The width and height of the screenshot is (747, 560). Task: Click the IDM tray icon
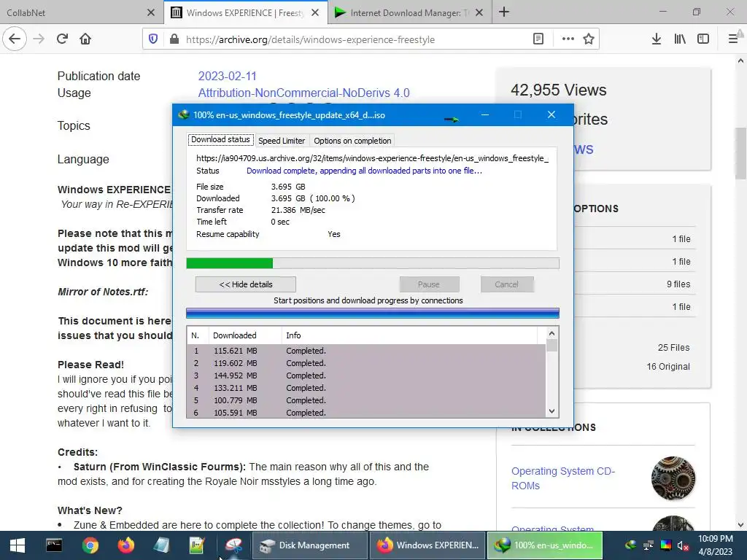(631, 545)
